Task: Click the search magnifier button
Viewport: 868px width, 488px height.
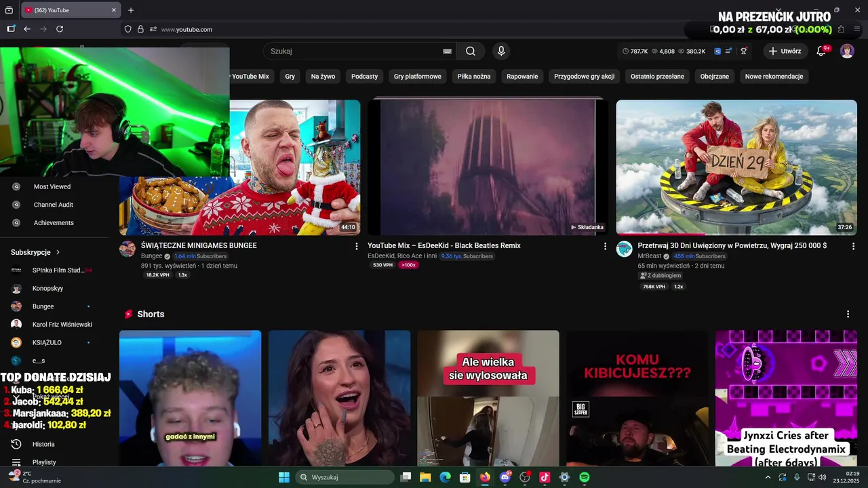Action: point(471,51)
